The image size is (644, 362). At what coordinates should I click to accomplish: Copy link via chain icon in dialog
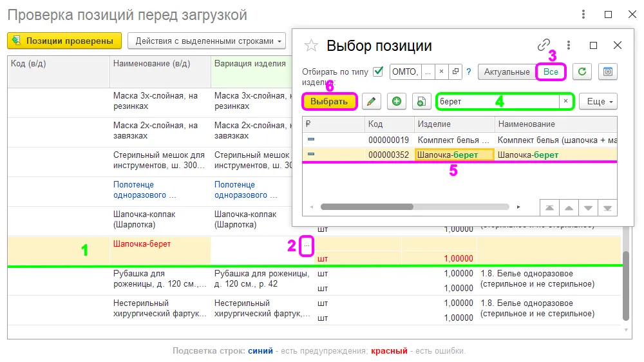[x=544, y=45]
